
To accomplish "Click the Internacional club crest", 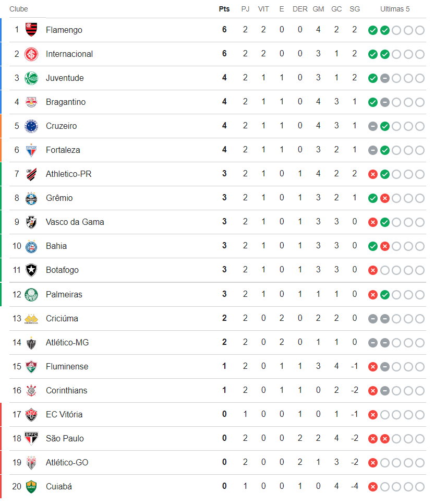I will pyautogui.click(x=32, y=54).
